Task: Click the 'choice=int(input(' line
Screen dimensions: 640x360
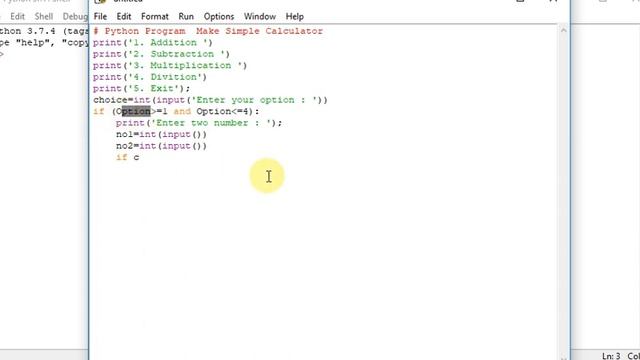Action: point(210,100)
